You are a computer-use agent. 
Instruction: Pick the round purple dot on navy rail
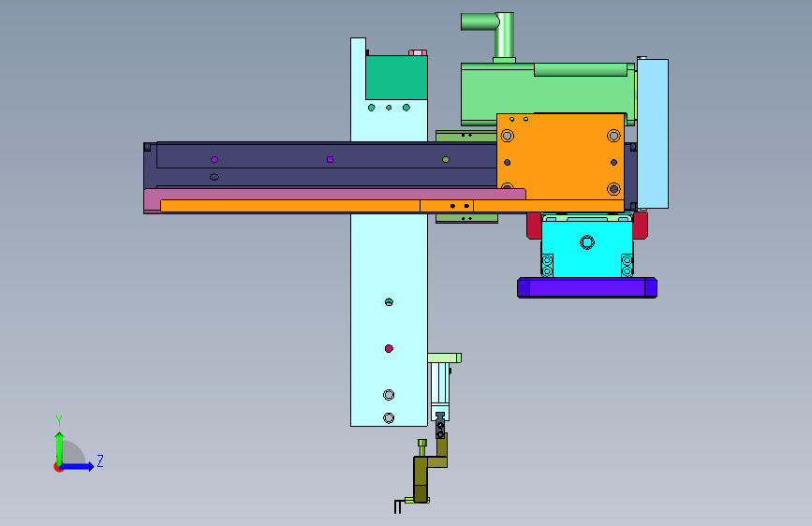[214, 159]
